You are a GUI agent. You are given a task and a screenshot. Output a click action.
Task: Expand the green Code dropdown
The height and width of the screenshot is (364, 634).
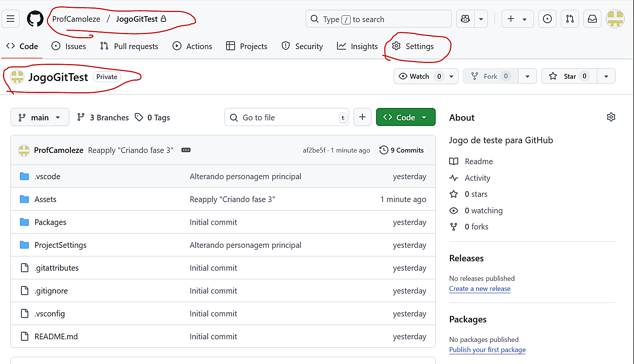(x=405, y=117)
